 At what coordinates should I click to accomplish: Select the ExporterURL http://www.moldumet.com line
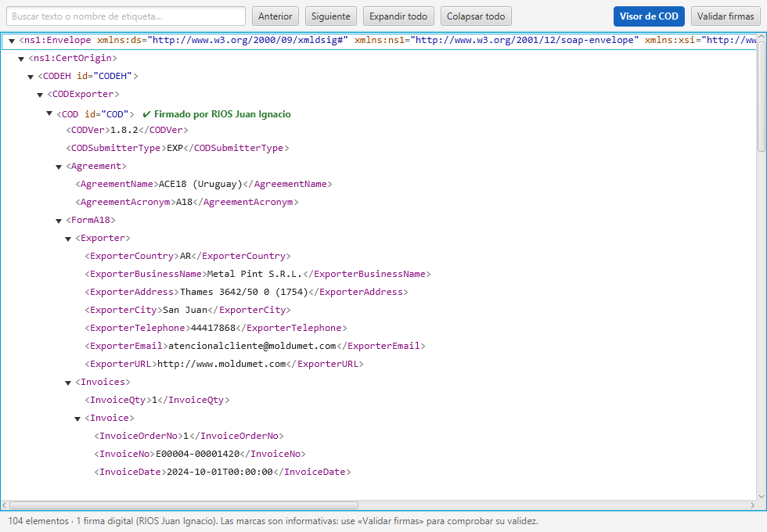pos(224,364)
